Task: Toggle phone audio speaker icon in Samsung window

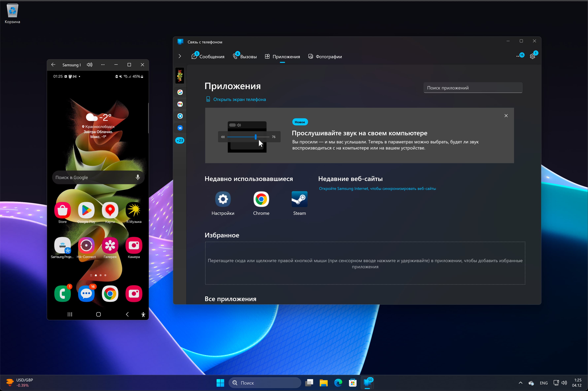Action: pos(90,65)
